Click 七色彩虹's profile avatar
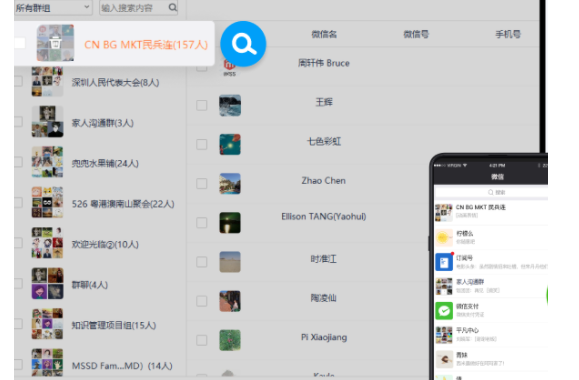Screen dimensions: 579x380 (x=230, y=144)
